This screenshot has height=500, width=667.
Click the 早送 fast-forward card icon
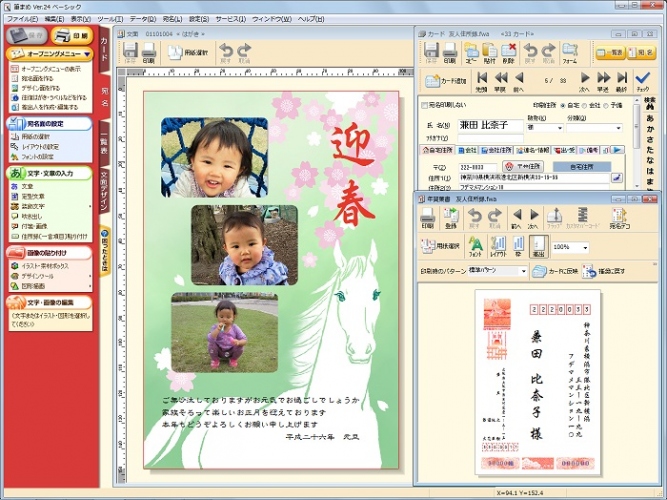603,82
